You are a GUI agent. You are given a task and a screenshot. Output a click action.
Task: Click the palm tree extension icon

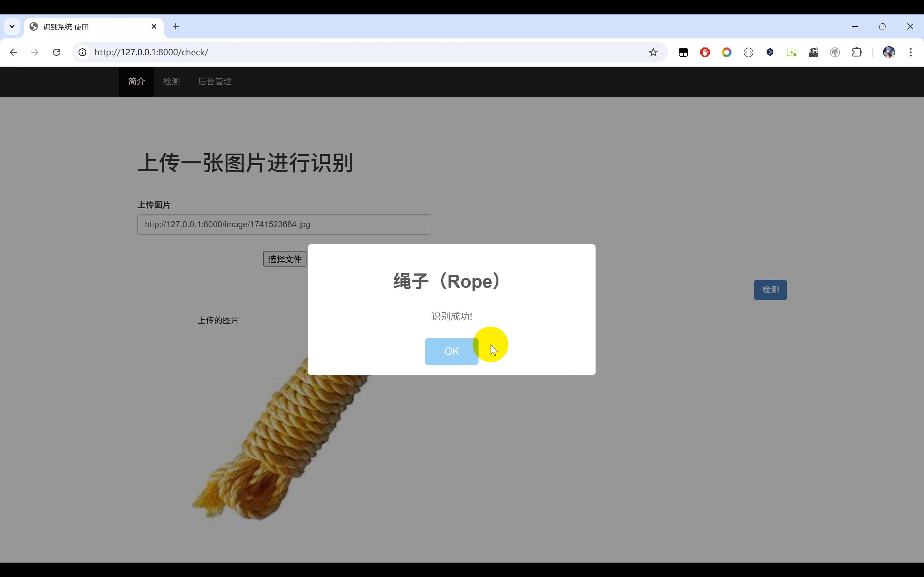[x=835, y=52]
